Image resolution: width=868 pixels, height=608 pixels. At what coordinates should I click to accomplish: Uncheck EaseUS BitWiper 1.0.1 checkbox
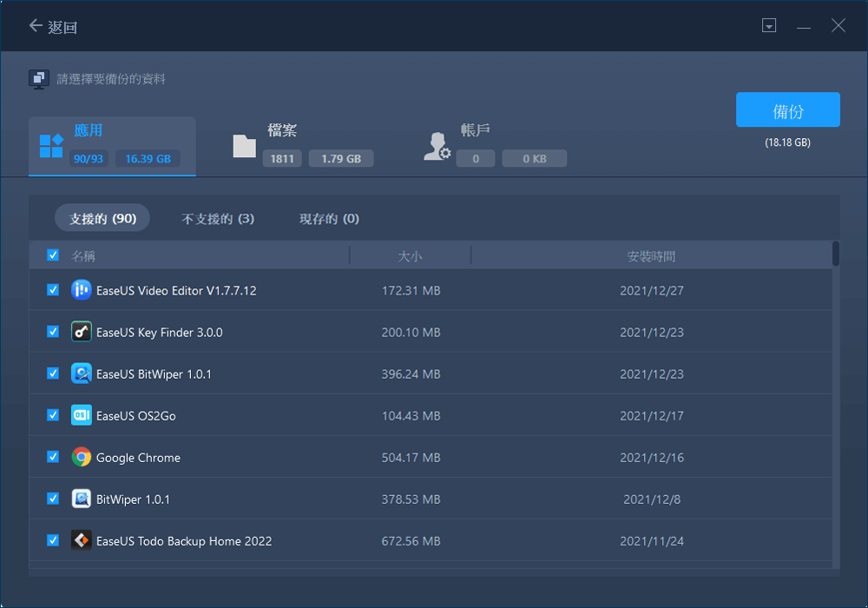[x=53, y=373]
